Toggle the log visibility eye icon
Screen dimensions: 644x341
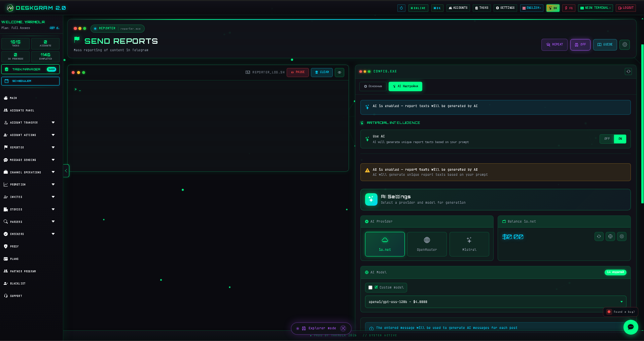339,72
